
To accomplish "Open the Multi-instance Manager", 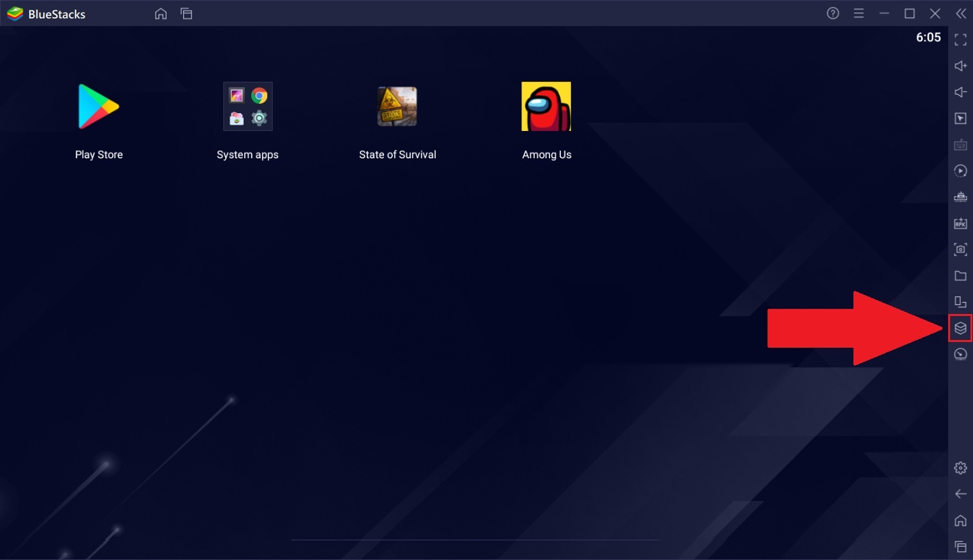I will [x=961, y=328].
